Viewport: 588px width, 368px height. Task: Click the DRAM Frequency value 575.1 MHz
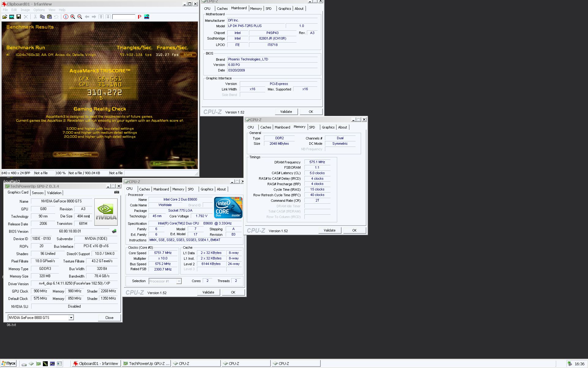point(317,162)
